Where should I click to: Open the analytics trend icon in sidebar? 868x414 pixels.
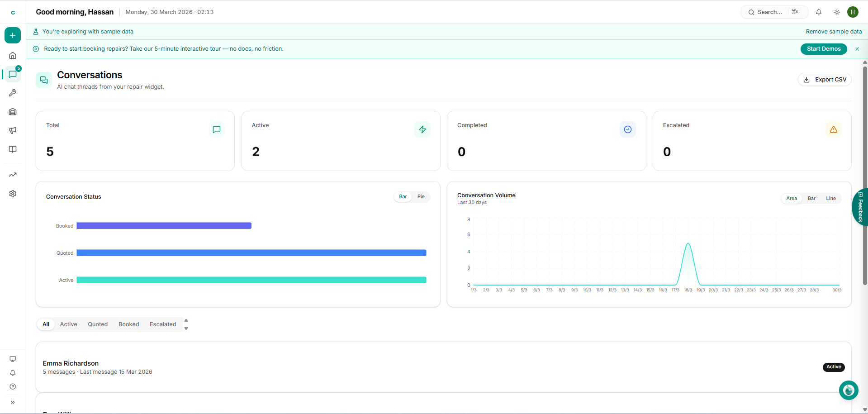13,175
